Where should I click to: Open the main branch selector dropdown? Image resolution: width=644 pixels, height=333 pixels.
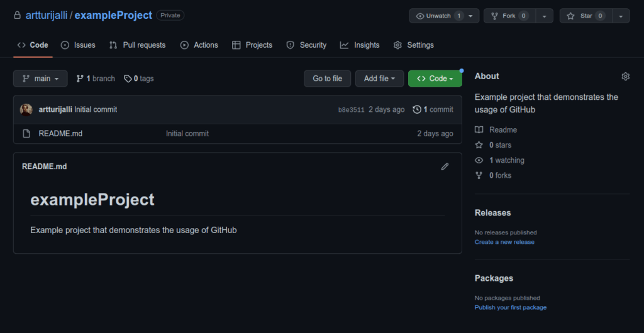click(x=40, y=79)
